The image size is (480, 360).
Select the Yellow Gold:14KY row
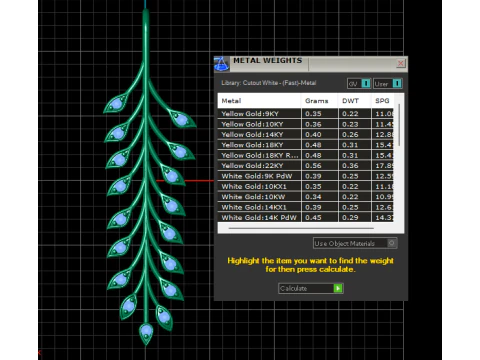[x=306, y=135]
